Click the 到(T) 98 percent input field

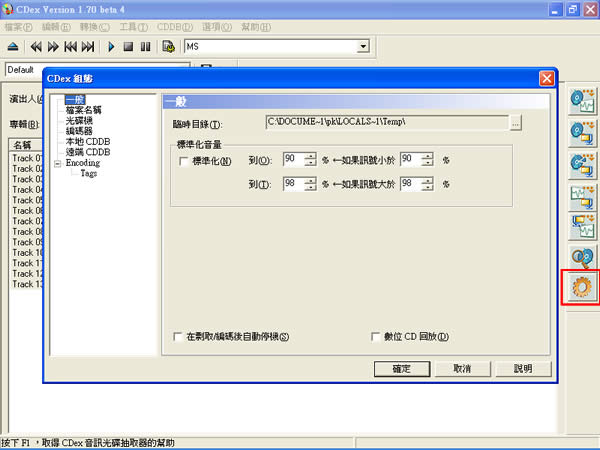(x=294, y=184)
